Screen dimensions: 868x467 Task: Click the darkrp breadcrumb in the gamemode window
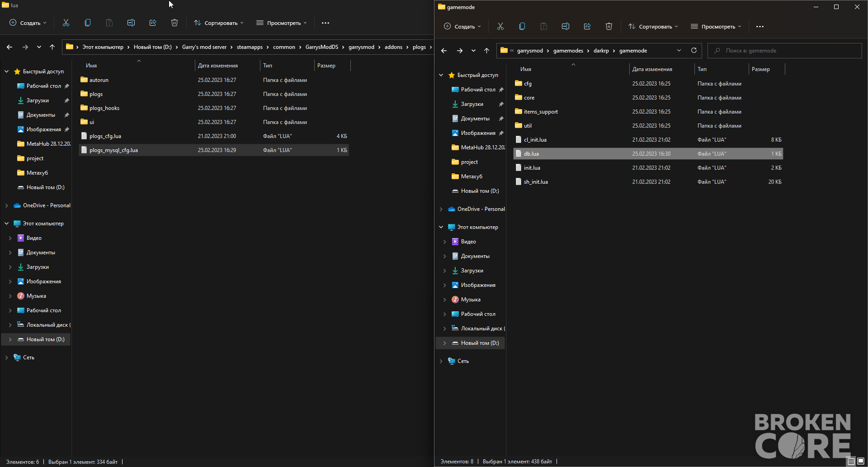(x=601, y=50)
